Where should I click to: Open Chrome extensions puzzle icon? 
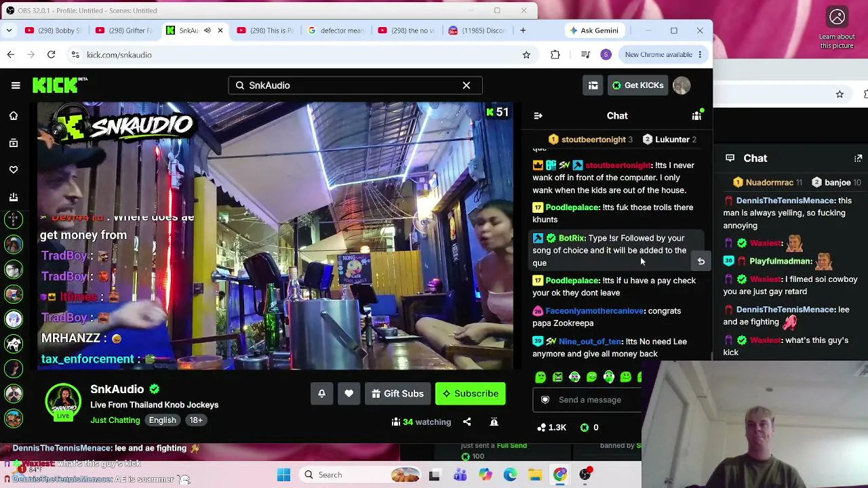(x=555, y=55)
